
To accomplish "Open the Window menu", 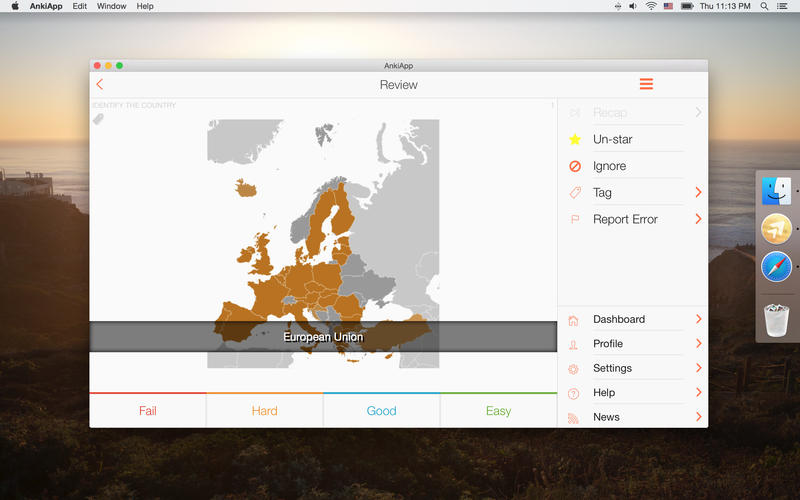I will [111, 6].
